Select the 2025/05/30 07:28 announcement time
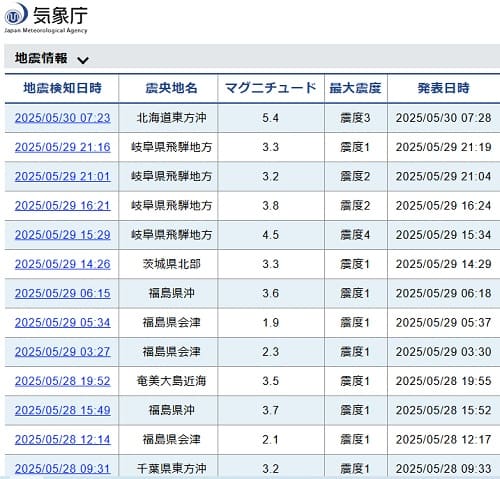500x479 pixels. (443, 118)
